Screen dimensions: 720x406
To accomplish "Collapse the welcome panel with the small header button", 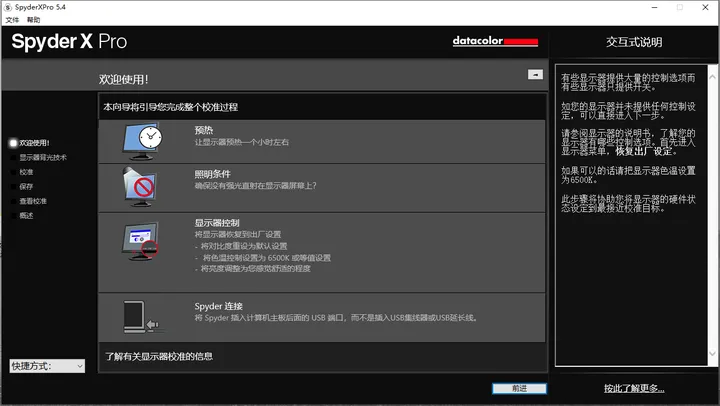I will click(535, 74).
